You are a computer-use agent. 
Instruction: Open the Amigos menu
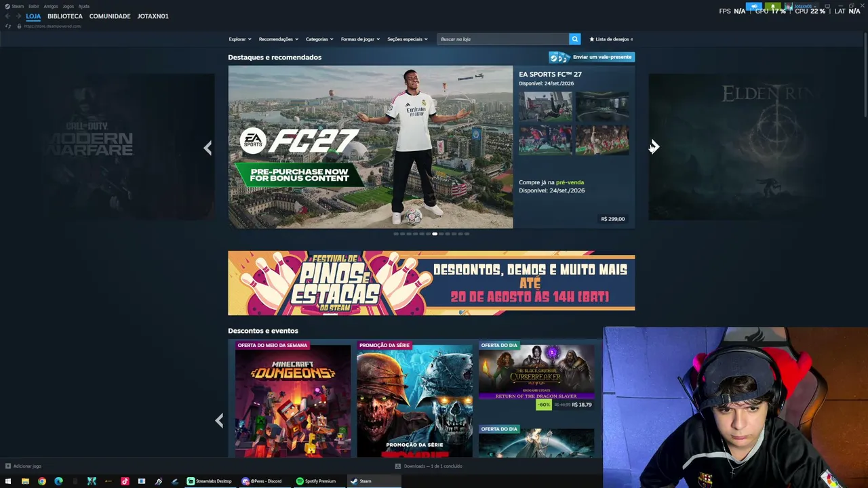point(51,6)
